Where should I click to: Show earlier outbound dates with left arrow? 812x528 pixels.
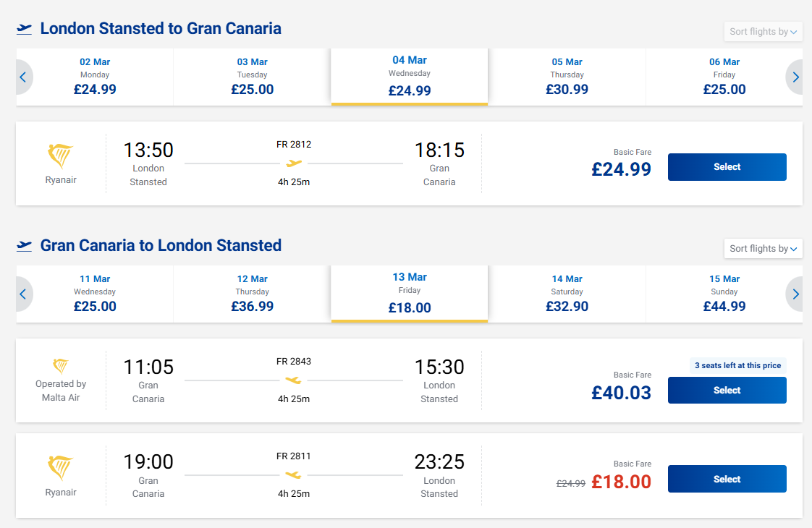pos(23,77)
